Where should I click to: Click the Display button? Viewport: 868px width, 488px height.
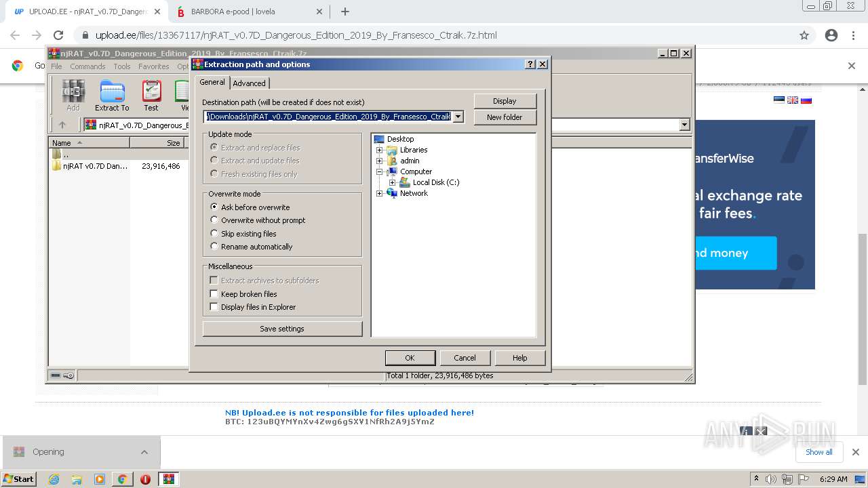505,101
